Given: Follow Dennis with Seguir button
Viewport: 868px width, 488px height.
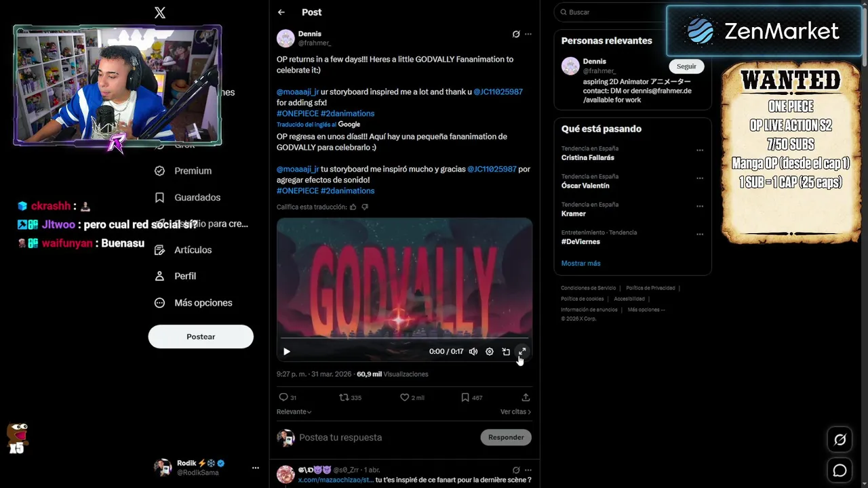Looking at the screenshot, I should click(686, 66).
